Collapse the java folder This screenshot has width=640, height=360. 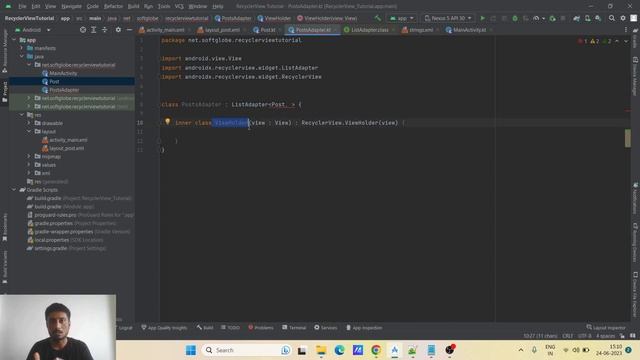tap(22, 56)
